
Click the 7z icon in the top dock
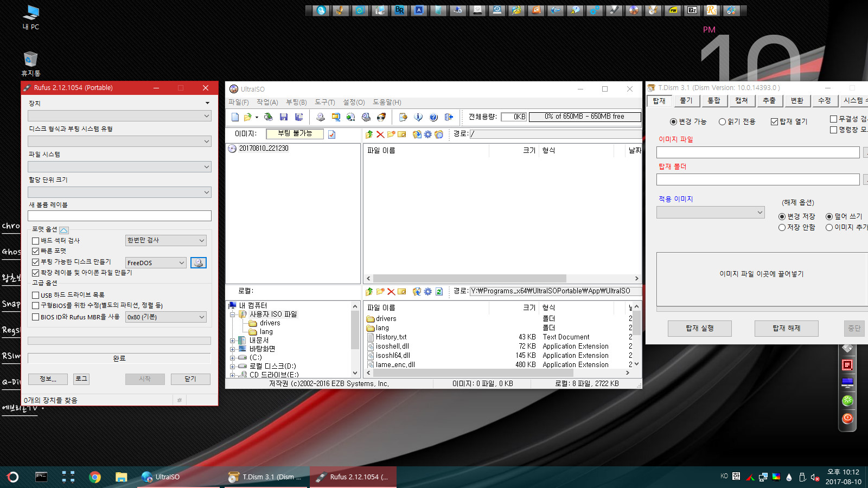[692, 10]
